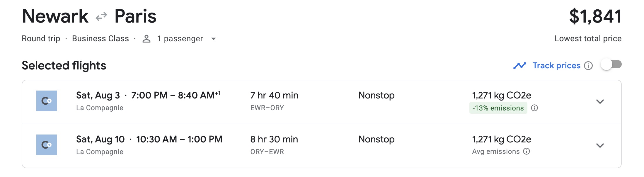Expand the Sat, Aug 10 flight details
This screenshot has height=177, width=644.
600,145
